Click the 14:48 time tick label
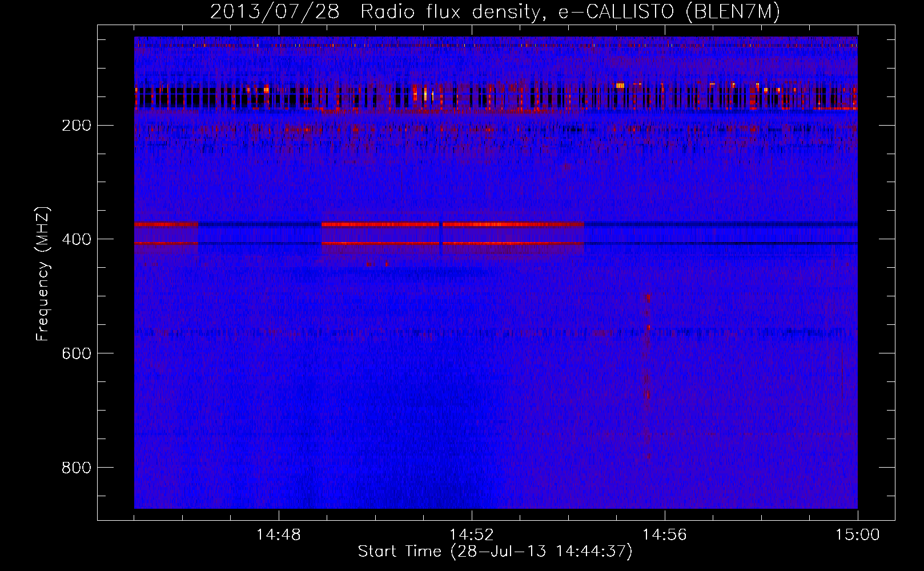The height and width of the screenshot is (571, 924). pos(278,535)
